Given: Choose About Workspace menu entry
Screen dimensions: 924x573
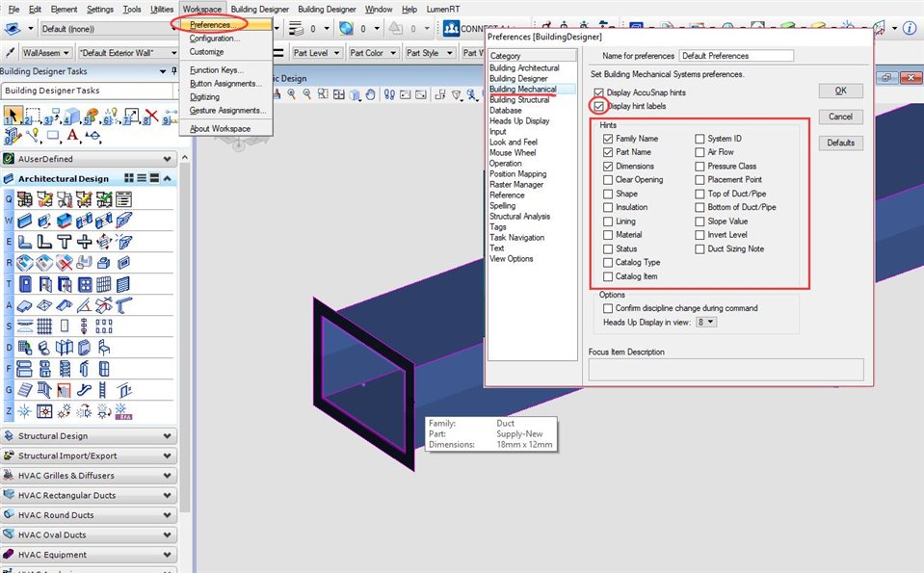Looking at the screenshot, I should coord(220,128).
